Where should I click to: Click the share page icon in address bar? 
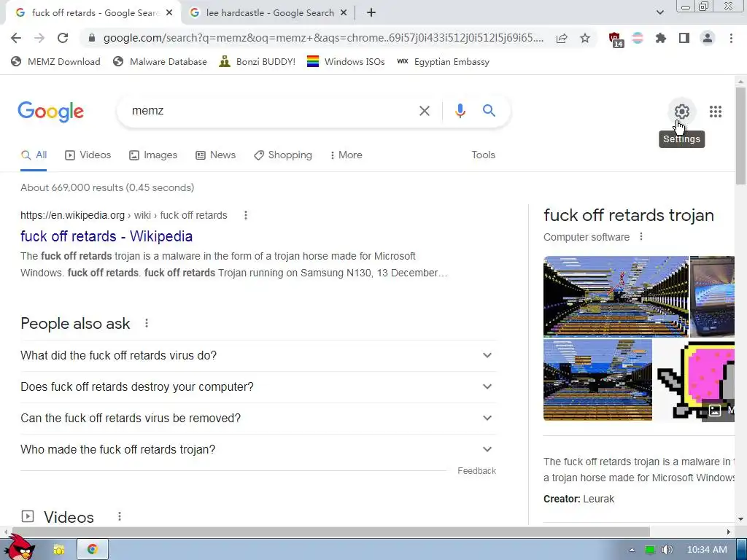562,38
